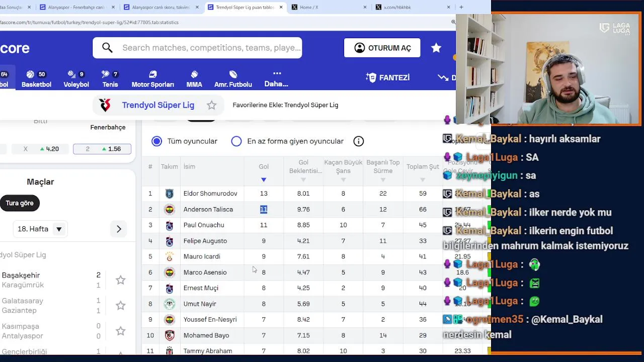Viewport: 644px width, 362px height.
Task: Click the search matches input field
Action: pyautogui.click(x=211, y=48)
